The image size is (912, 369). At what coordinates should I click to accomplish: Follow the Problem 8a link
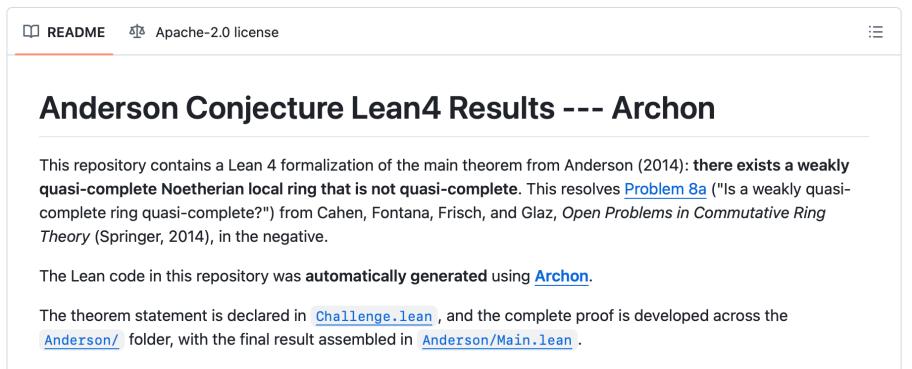pyautogui.click(x=665, y=189)
